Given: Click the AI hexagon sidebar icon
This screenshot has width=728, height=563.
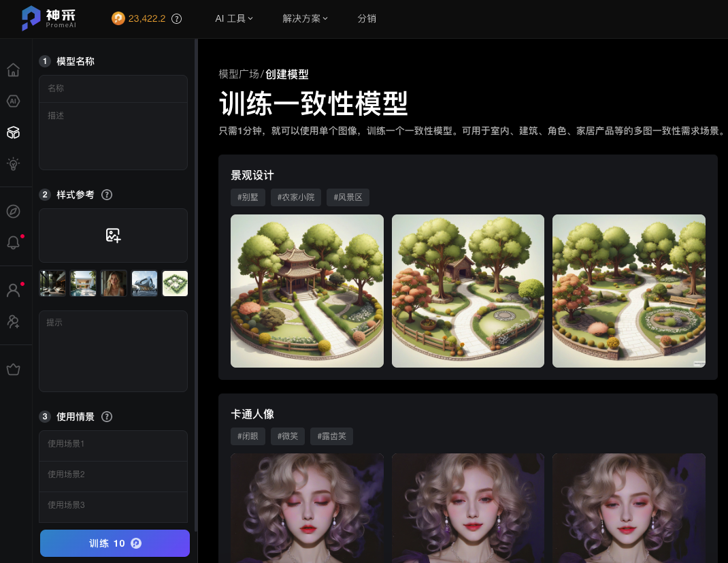Looking at the screenshot, I should 13,101.
